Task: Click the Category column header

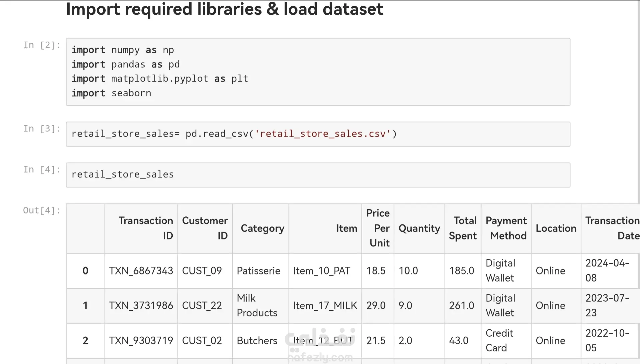Action: pos(261,228)
